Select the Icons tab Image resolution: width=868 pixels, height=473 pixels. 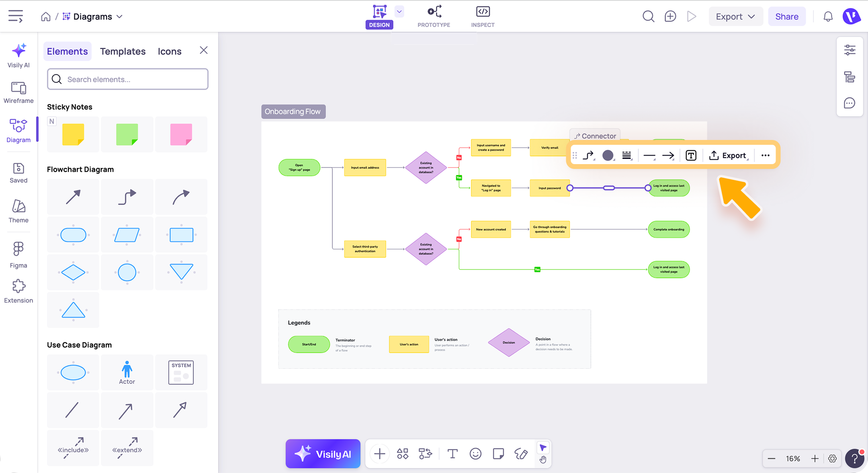tap(170, 51)
